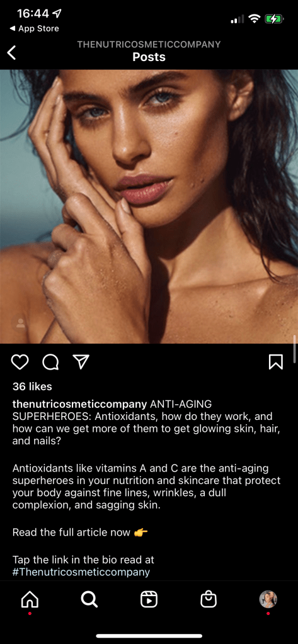This screenshot has height=644, width=298.
Task: Open the Reels tab icon
Action: coord(149,600)
